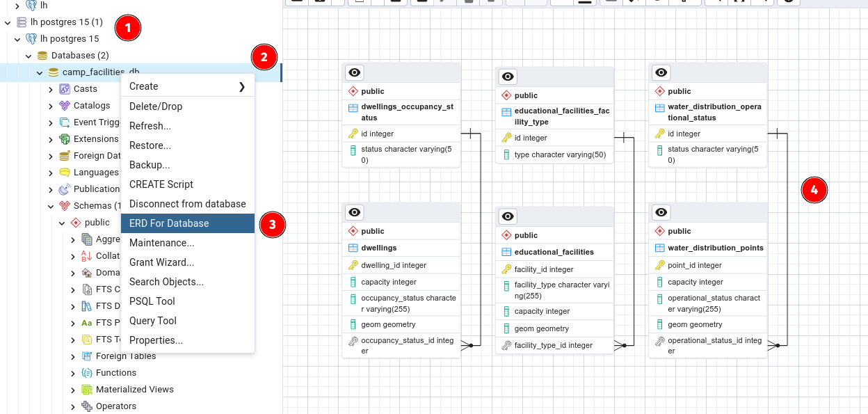Click the Extensions node icon
This screenshot has height=414, width=868.
point(65,139)
